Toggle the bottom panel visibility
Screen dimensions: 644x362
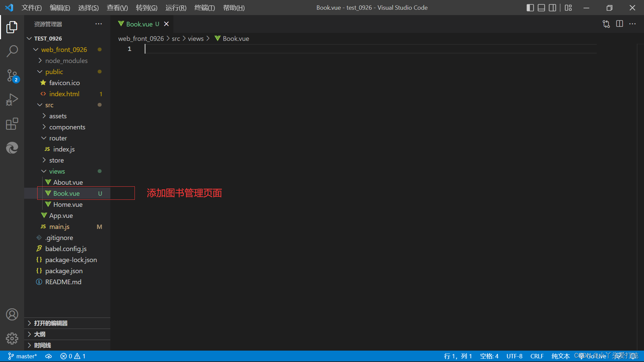(541, 8)
